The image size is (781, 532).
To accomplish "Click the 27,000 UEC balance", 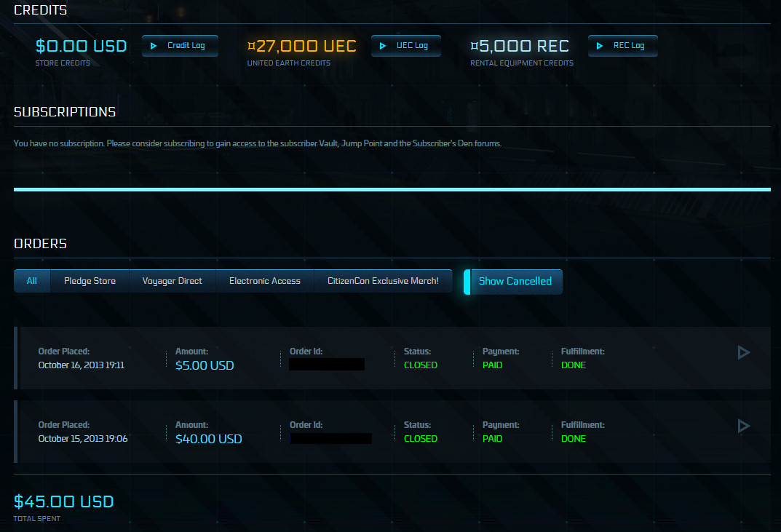I will click(x=302, y=47).
